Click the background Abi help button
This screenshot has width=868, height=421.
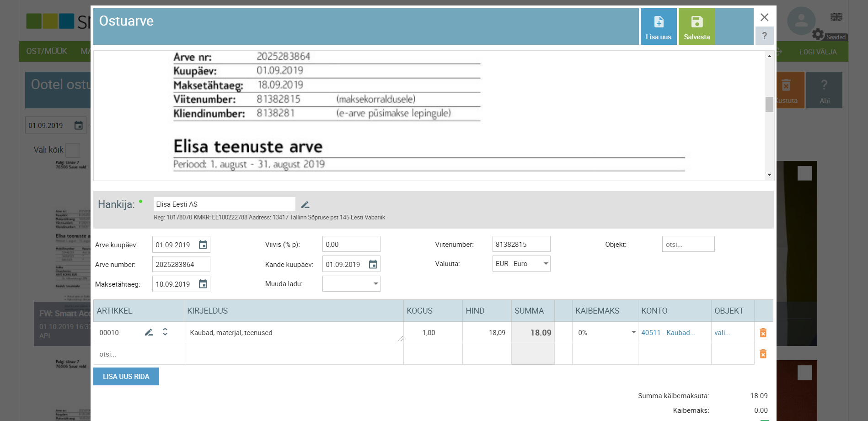coord(824,90)
